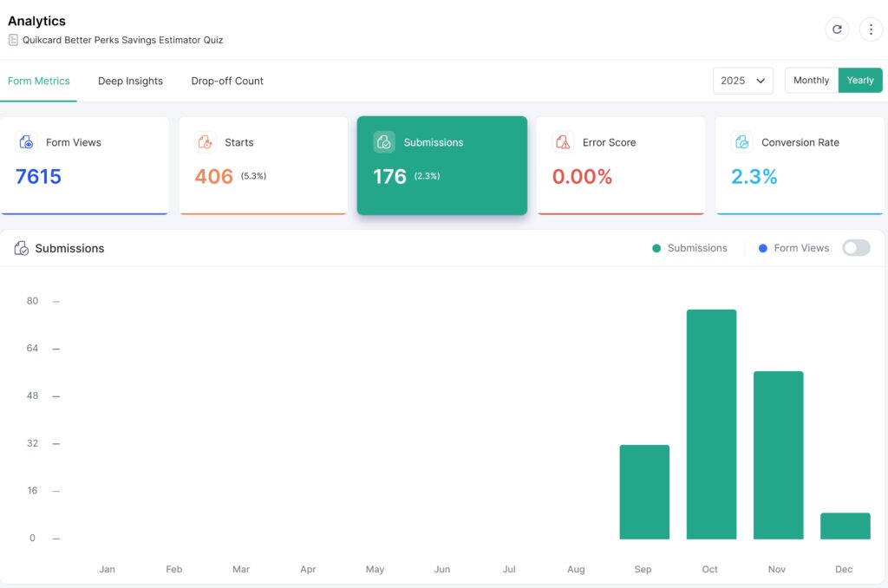Click the Conversion Rate card icon
The width and height of the screenshot is (888, 588).
pyautogui.click(x=741, y=142)
